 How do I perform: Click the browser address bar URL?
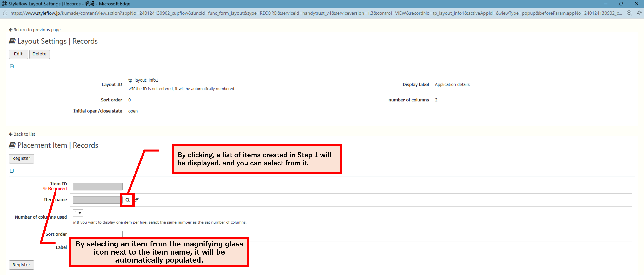(316, 13)
